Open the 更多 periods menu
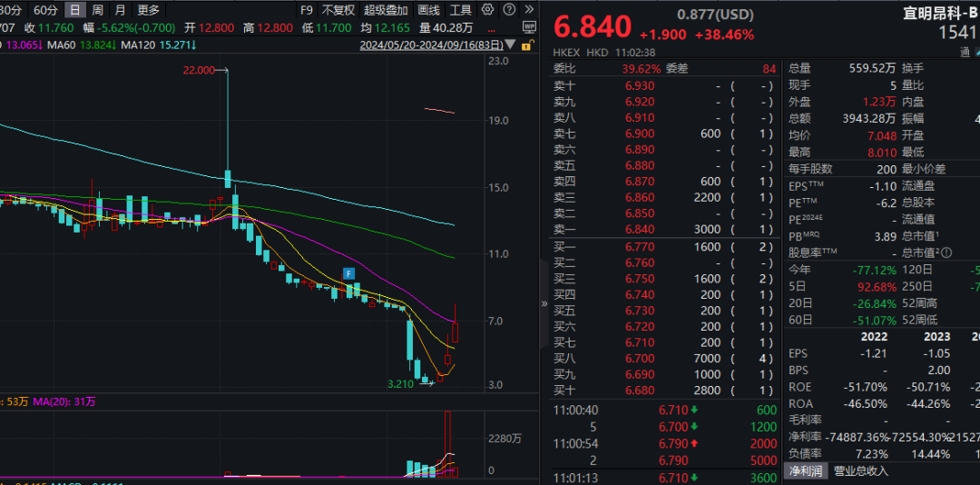Image resolution: width=980 pixels, height=485 pixels. tap(148, 10)
